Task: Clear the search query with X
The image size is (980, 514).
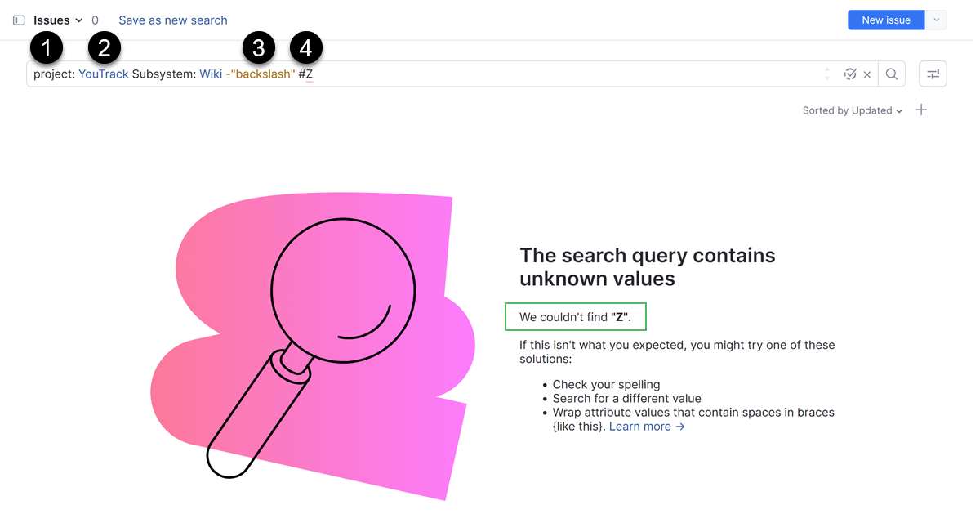Action: 867,74
